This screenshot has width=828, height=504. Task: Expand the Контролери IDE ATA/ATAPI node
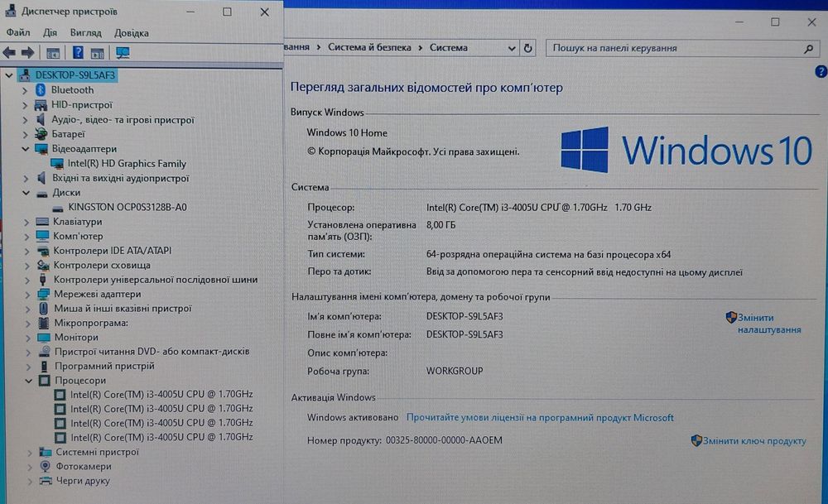[27, 252]
